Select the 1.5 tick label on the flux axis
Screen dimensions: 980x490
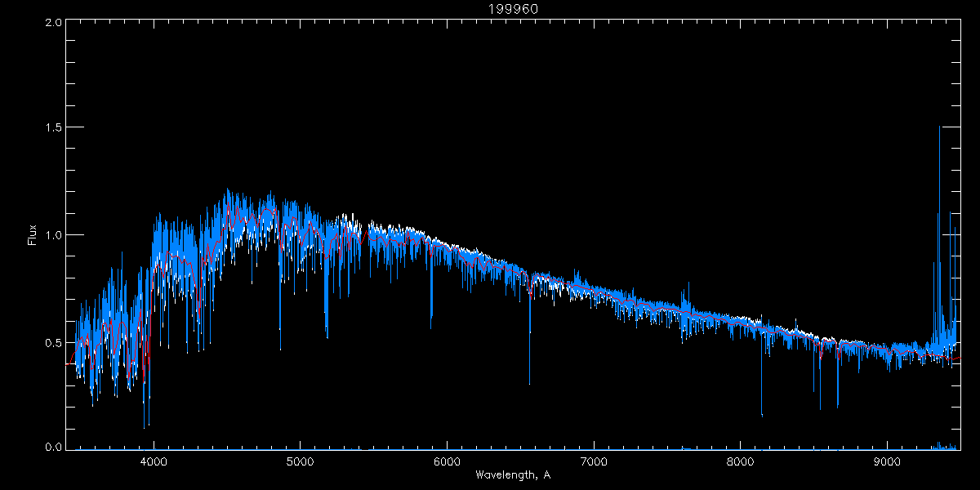54,128
